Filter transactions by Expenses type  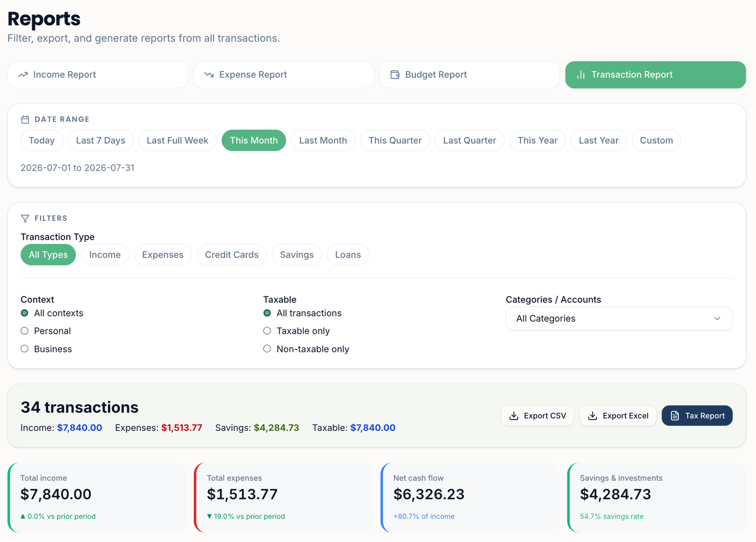(163, 254)
